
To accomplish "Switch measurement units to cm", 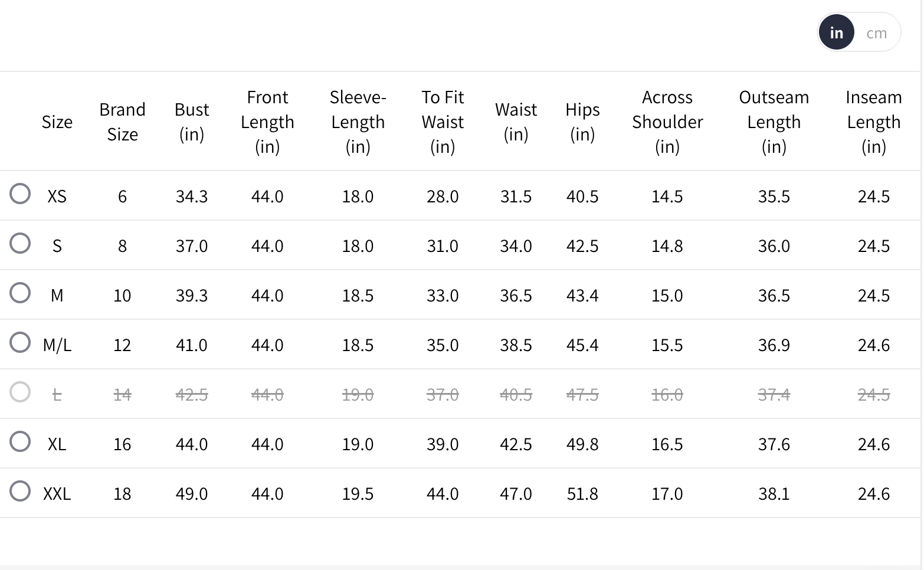I will (876, 33).
